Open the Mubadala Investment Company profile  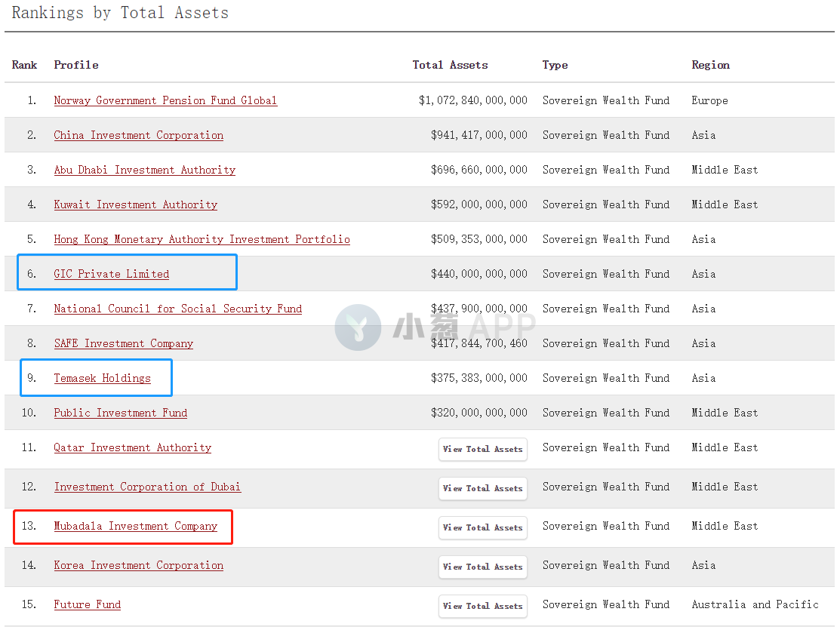(x=136, y=527)
